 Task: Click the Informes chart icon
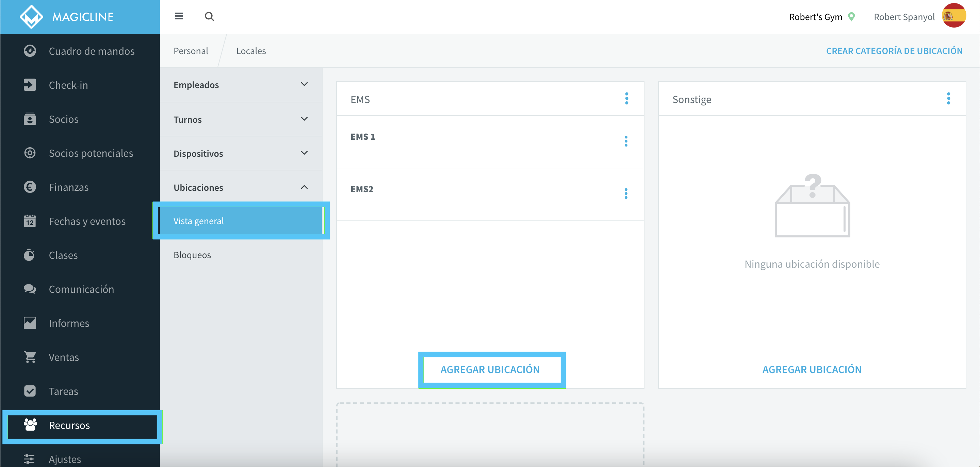pyautogui.click(x=30, y=323)
